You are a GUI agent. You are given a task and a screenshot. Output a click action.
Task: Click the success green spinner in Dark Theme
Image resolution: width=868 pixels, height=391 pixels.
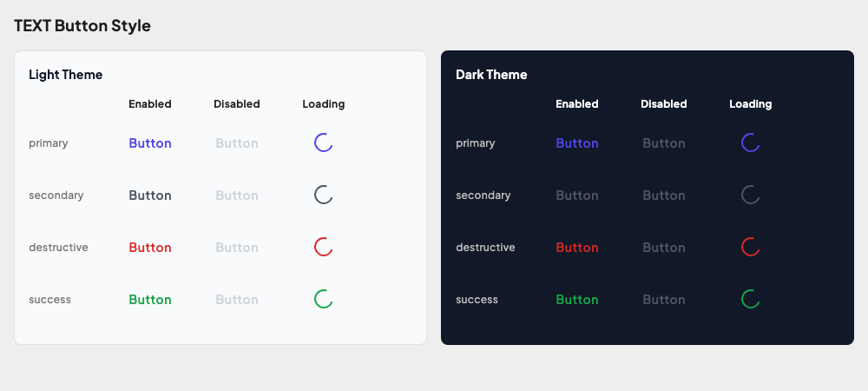pos(751,300)
